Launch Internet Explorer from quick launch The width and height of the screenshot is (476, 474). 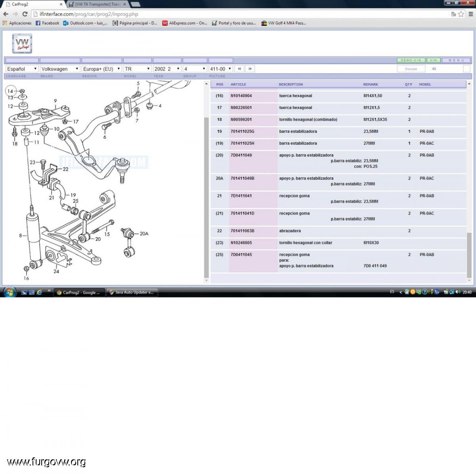click(x=39, y=292)
